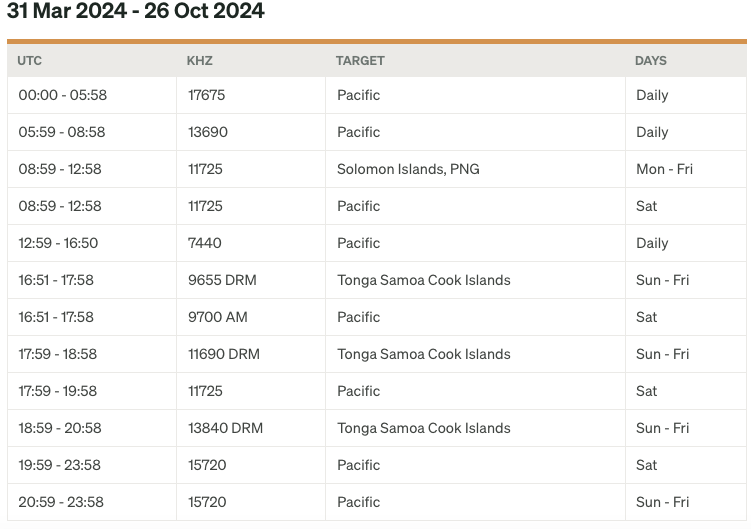The height and width of the screenshot is (529, 751).
Task: Select the 7440 frequency cell
Action: 205,243
